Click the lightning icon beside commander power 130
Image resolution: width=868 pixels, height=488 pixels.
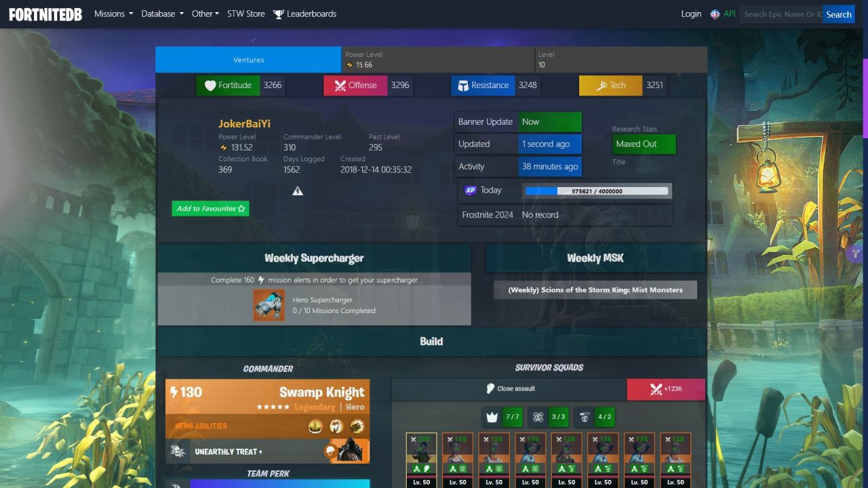174,392
